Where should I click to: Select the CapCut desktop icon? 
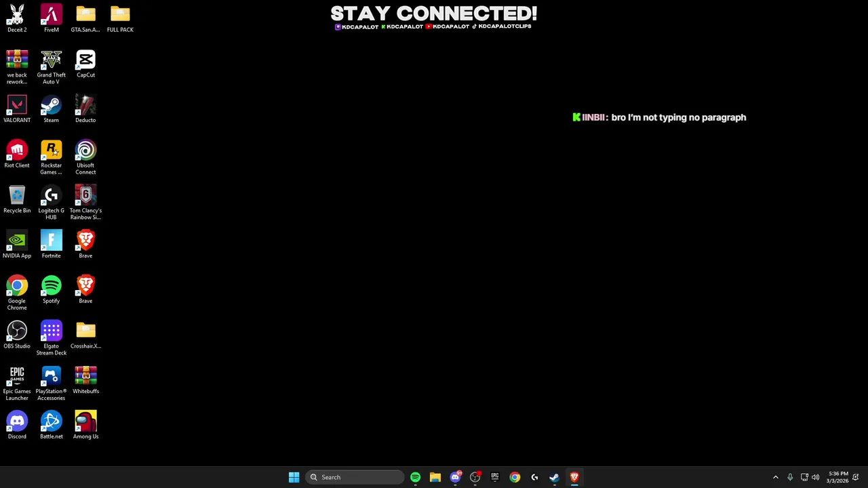[x=85, y=64]
